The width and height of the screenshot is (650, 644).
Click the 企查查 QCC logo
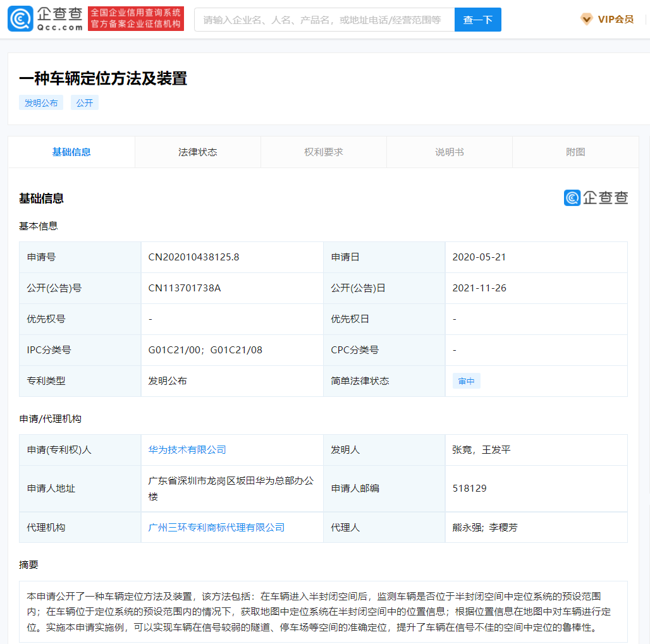[x=44, y=19]
